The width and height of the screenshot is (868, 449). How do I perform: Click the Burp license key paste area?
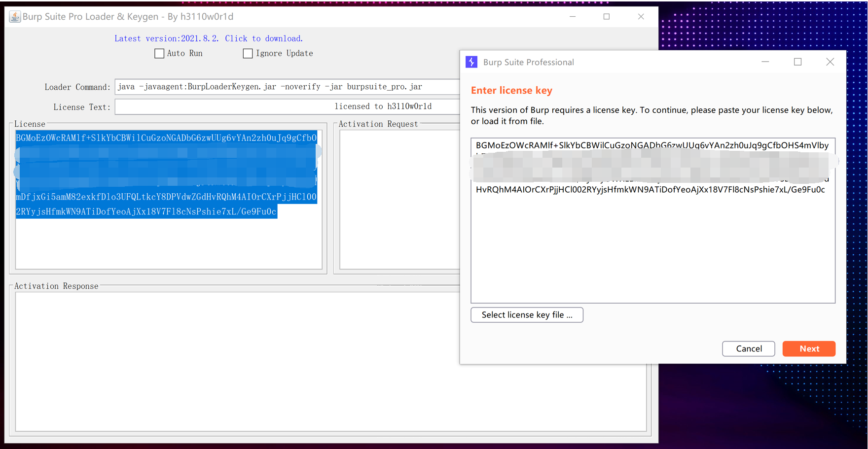[653, 220]
